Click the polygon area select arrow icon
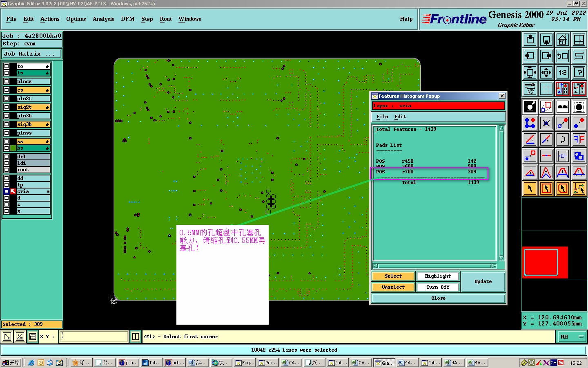The height and width of the screenshot is (368, 588). click(562, 188)
